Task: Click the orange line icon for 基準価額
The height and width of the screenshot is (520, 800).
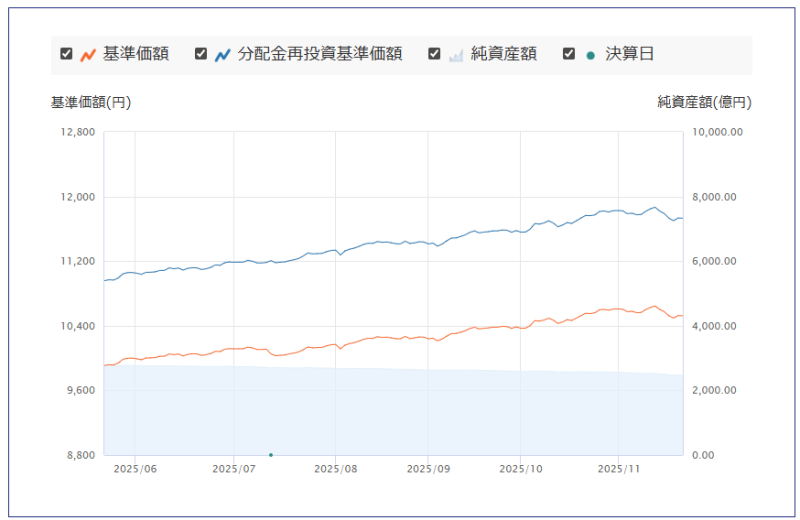Action: [x=88, y=54]
